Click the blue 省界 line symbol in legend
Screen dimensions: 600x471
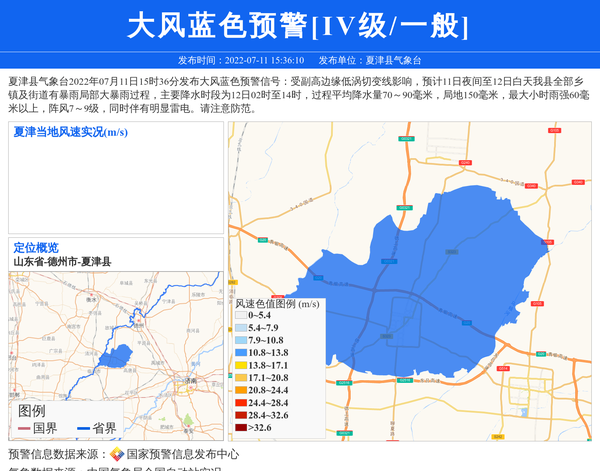coord(82,429)
